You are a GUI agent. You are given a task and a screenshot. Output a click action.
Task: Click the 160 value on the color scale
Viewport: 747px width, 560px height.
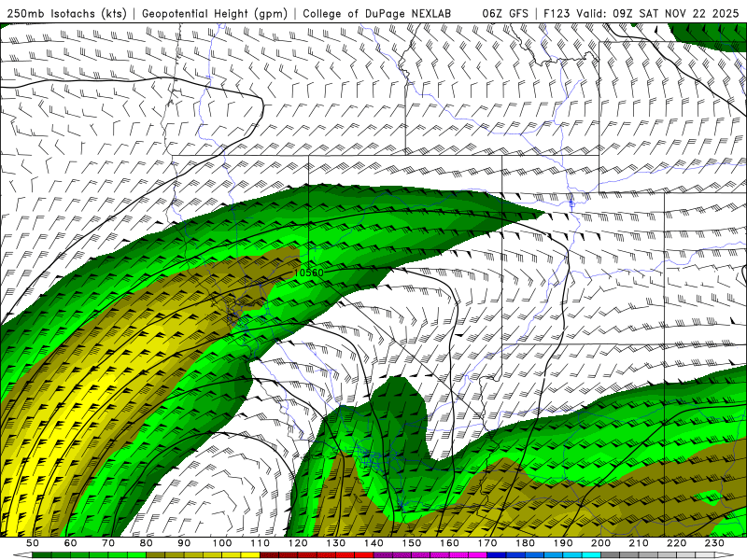point(450,543)
